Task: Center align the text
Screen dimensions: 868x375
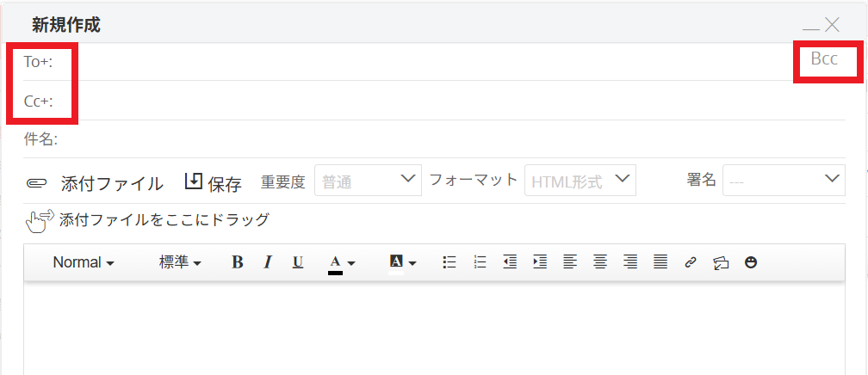Action: click(599, 262)
